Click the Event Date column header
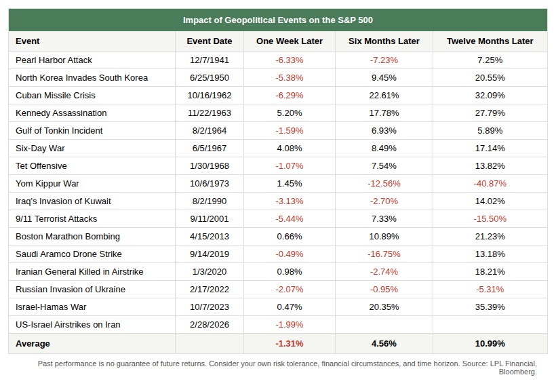Image resolution: width=556 pixels, height=392 pixels. [x=209, y=41]
